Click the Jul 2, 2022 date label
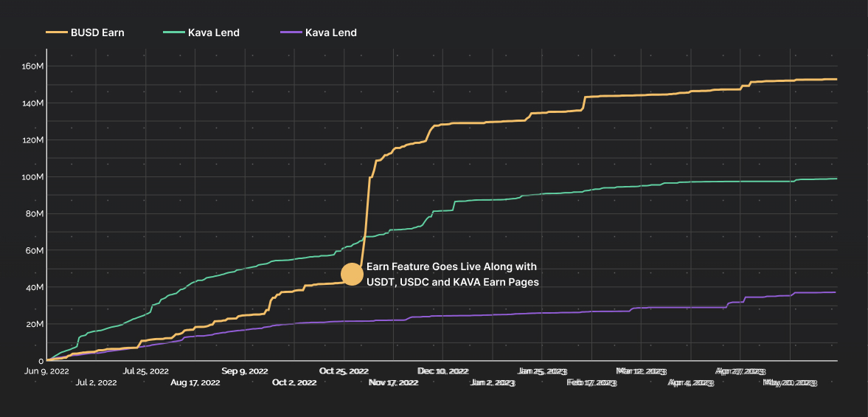The image size is (868, 417). (x=96, y=382)
